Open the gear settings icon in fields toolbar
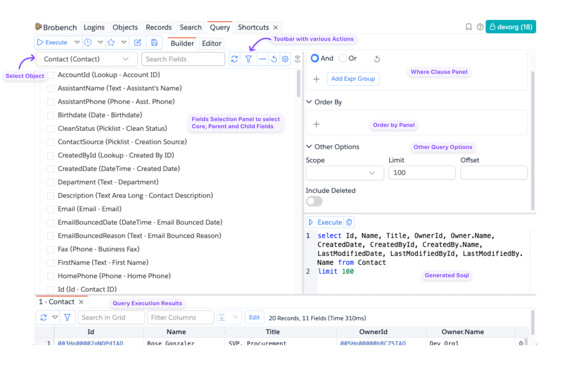Image resolution: width=586 pixels, height=392 pixels. point(285,59)
